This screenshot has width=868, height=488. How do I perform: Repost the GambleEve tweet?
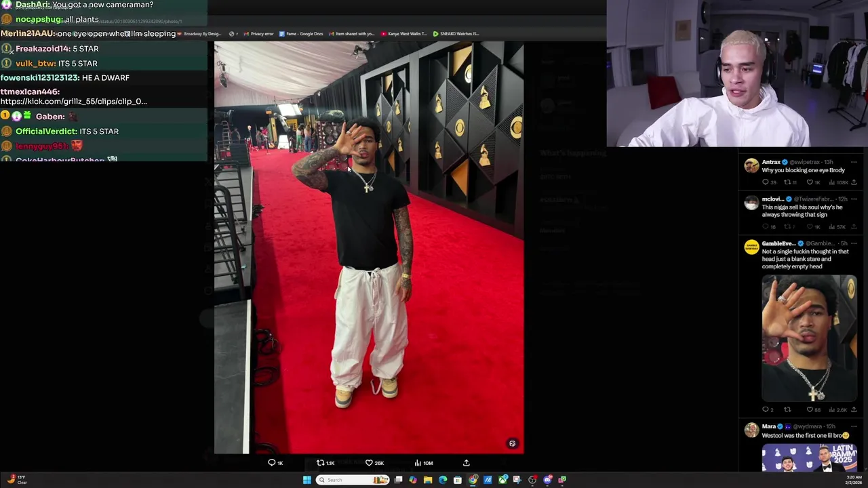787,409
